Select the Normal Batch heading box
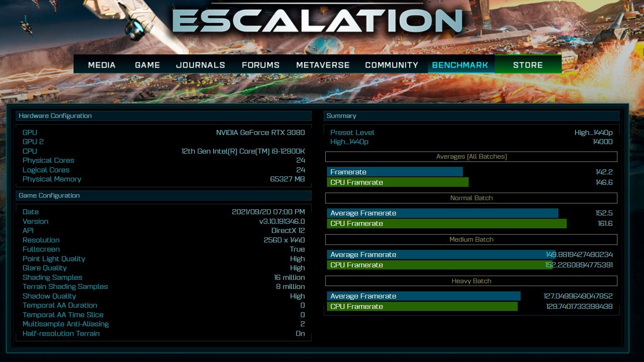This screenshot has height=362, width=644. point(471,198)
